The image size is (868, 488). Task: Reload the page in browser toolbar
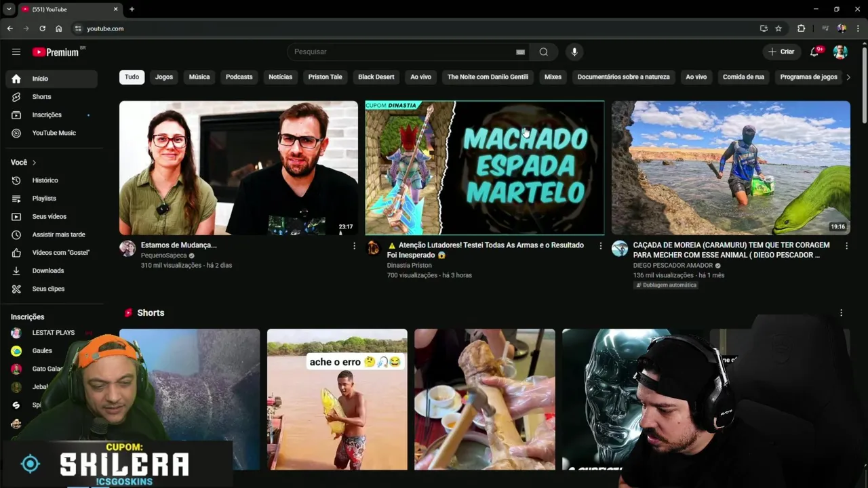[x=42, y=28]
